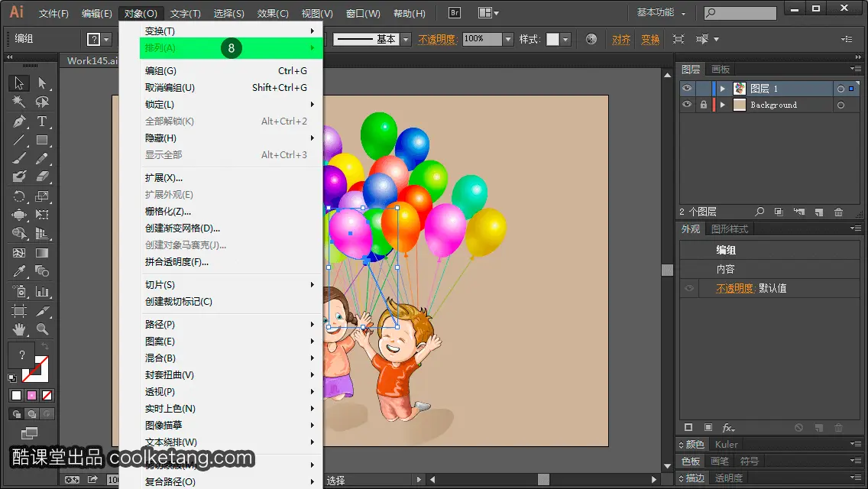Image resolution: width=868 pixels, height=489 pixels.
Task: Switch to 画板 artboards tab
Action: click(x=721, y=70)
